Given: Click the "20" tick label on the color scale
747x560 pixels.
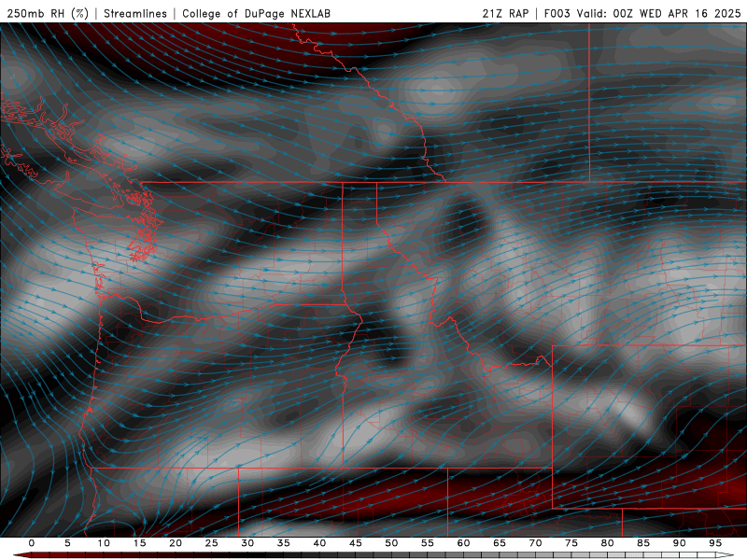Looking at the screenshot, I should point(176,543).
